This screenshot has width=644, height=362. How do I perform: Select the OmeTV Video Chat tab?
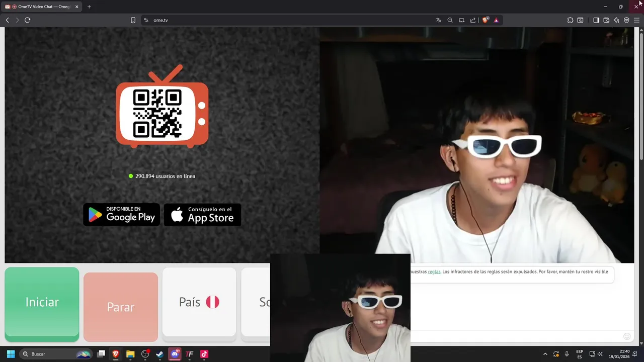click(x=42, y=7)
